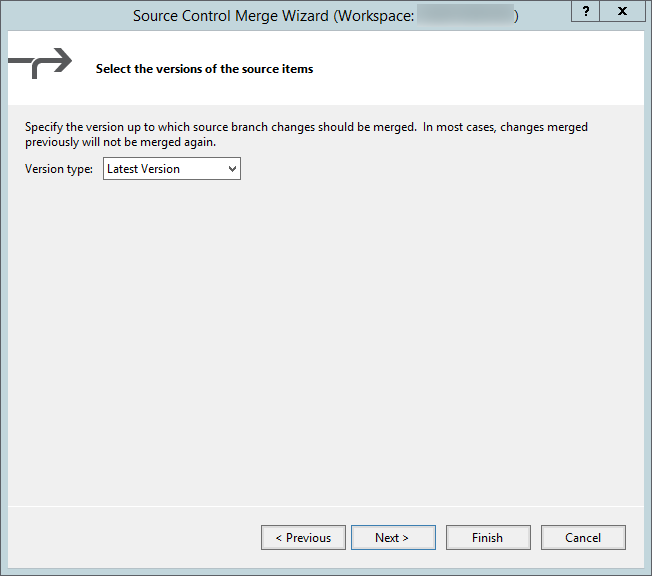The width and height of the screenshot is (652, 576).
Task: Click the question mark help button
Action: point(586,11)
